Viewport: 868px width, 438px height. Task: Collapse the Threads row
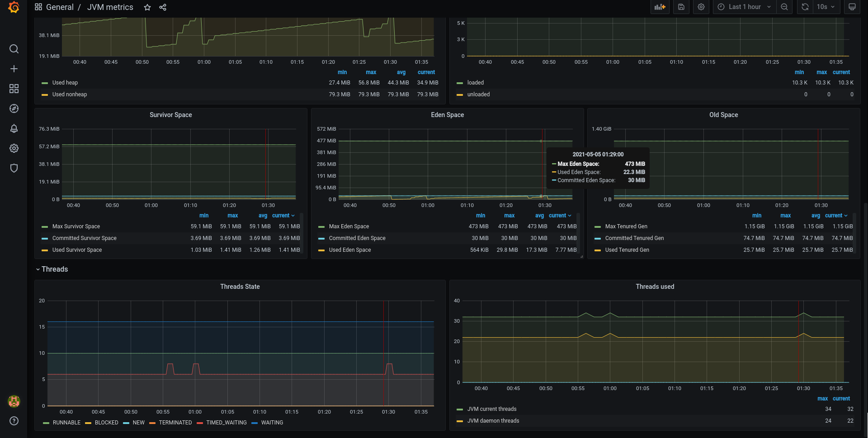pos(52,269)
